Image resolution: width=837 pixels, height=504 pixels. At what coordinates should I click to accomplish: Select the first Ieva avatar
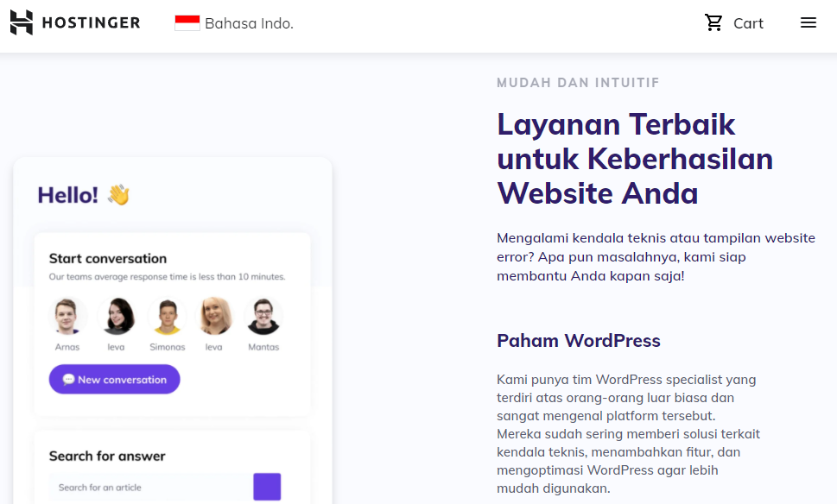point(117,315)
